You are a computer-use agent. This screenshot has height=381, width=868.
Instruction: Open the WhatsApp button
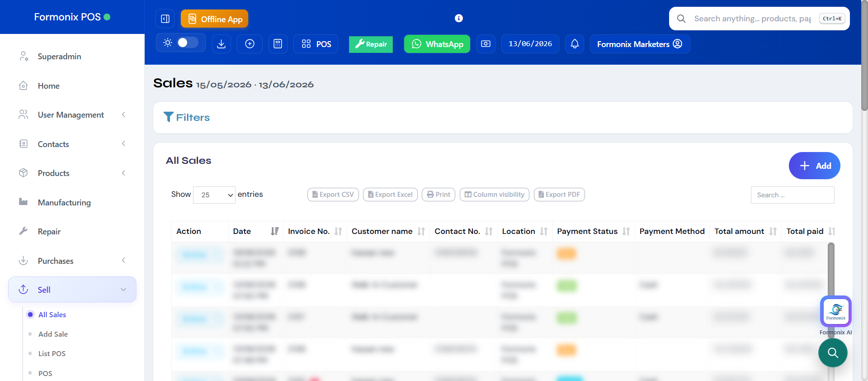coord(437,44)
